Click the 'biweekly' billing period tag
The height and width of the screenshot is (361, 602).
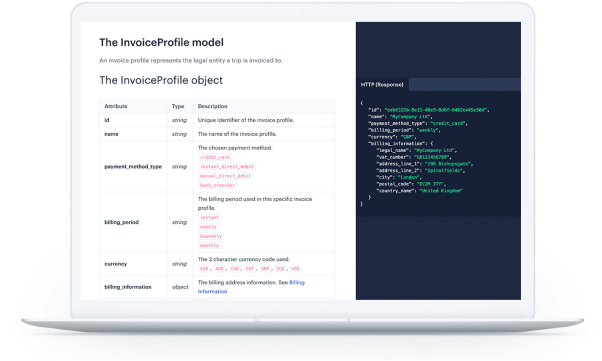click(211, 236)
